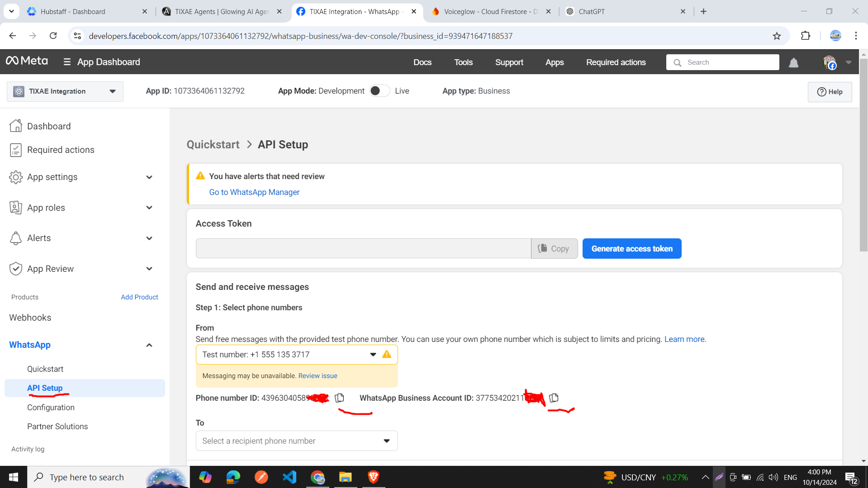Screen dimensions: 868x488
Task: Click the USD/CNY currency rate in taskbar
Action: click(638, 477)
